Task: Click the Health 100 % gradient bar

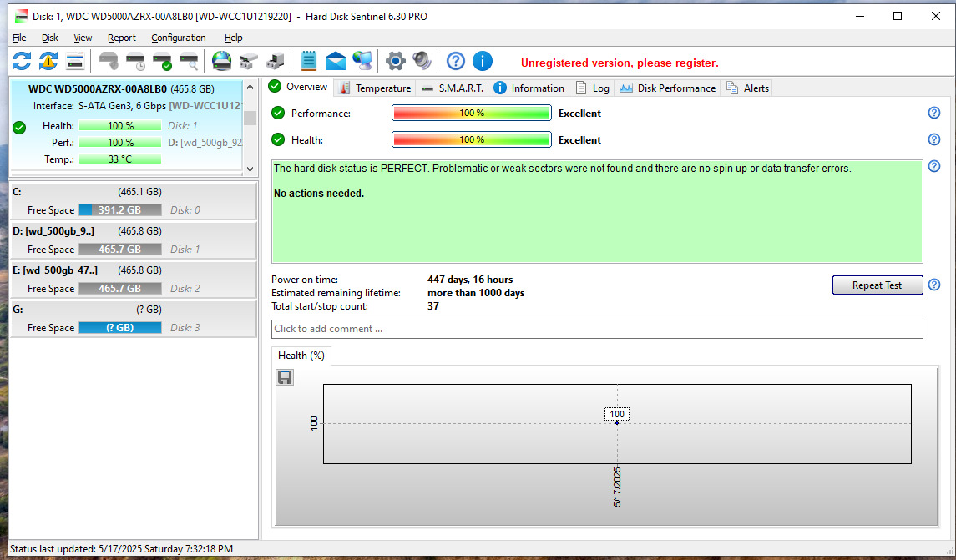Action: click(471, 139)
